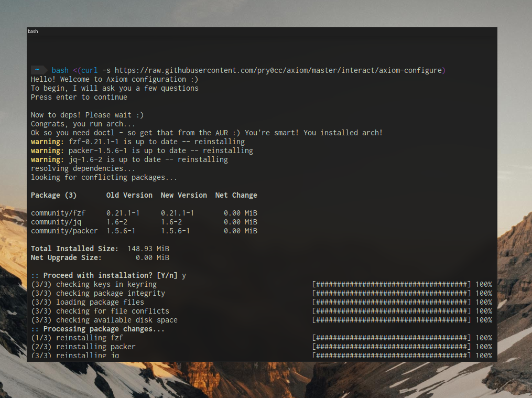Click the packer-1.5.6-1 warning line
The height and width of the screenshot is (398, 532).
click(142, 150)
